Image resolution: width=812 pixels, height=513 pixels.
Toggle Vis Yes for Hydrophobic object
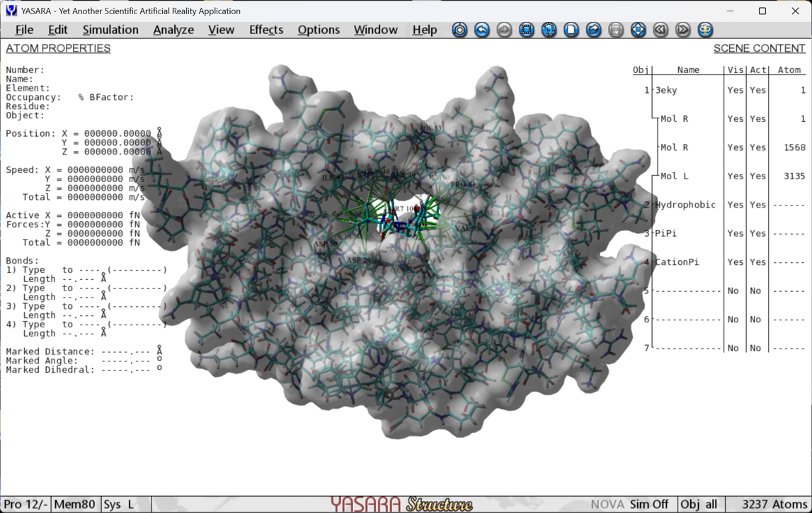[735, 205]
